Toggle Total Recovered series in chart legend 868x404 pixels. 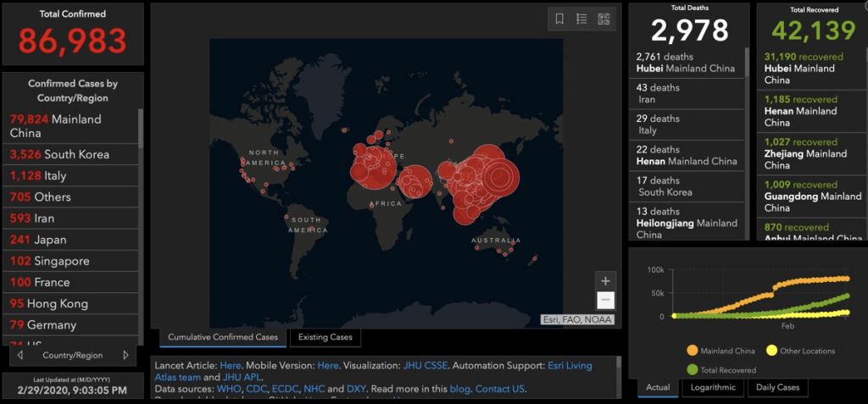[x=723, y=369]
